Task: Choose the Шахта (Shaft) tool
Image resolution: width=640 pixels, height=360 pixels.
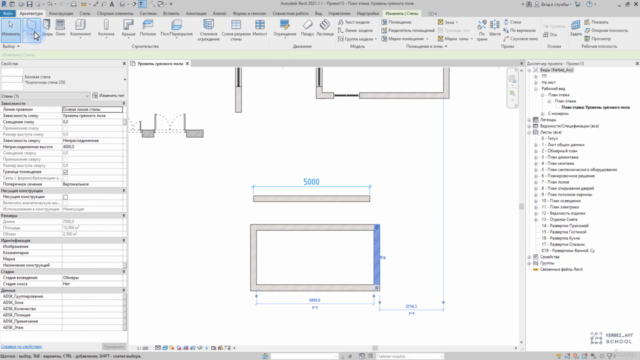Action: 495,28
